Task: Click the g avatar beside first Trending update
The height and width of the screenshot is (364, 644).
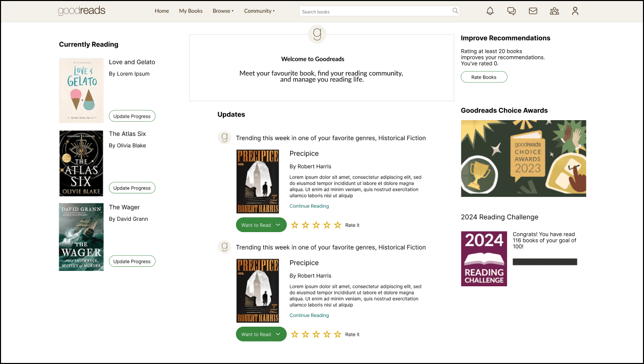Action: tap(224, 138)
